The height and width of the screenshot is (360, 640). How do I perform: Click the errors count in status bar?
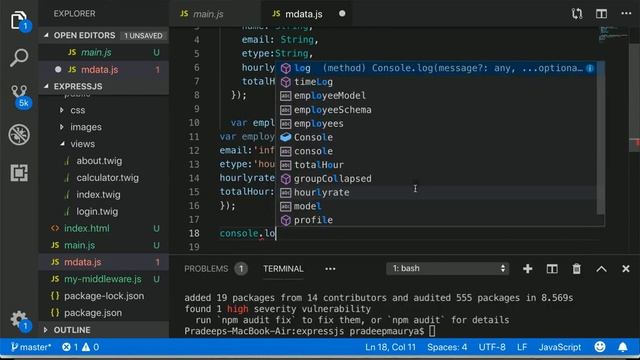(70, 347)
